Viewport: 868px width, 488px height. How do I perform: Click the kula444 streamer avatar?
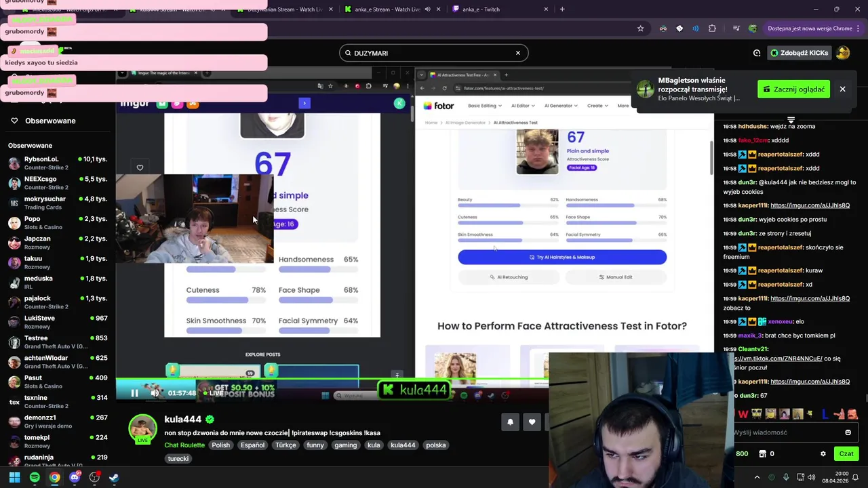[x=142, y=428]
